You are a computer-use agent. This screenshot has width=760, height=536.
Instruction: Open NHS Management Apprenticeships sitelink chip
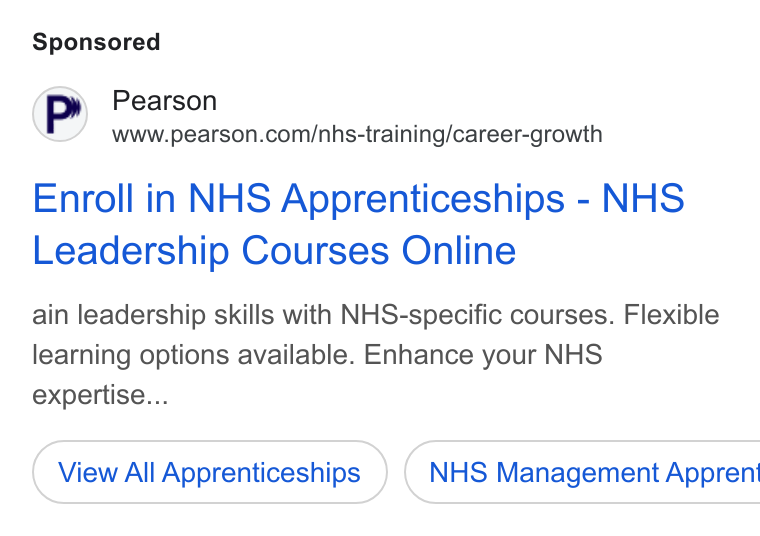click(582, 472)
